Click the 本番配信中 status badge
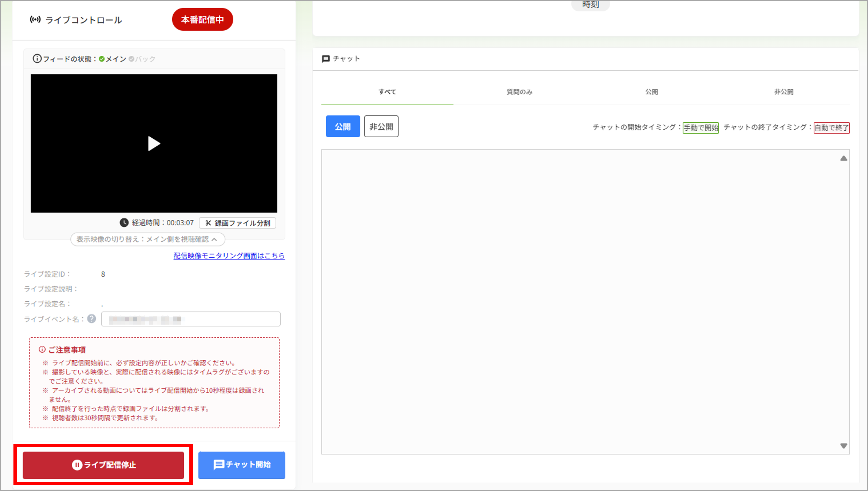Image resolution: width=868 pixels, height=491 pixels. pyautogui.click(x=202, y=20)
